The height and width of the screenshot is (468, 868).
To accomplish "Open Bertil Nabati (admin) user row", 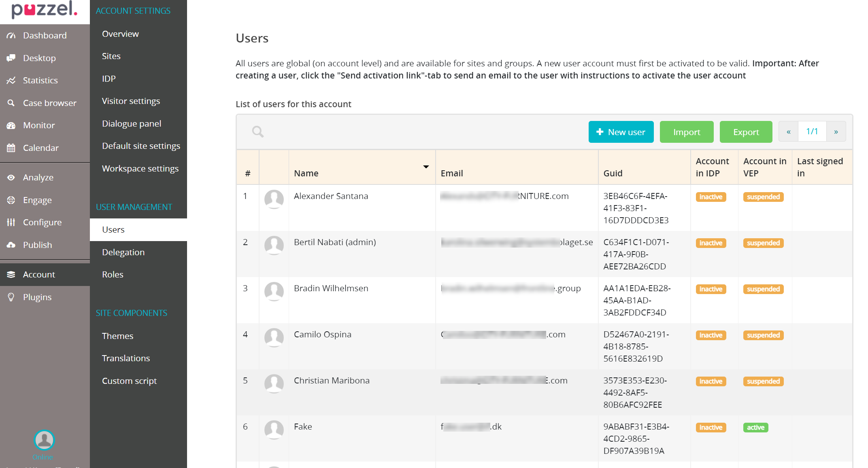I will [x=335, y=242].
